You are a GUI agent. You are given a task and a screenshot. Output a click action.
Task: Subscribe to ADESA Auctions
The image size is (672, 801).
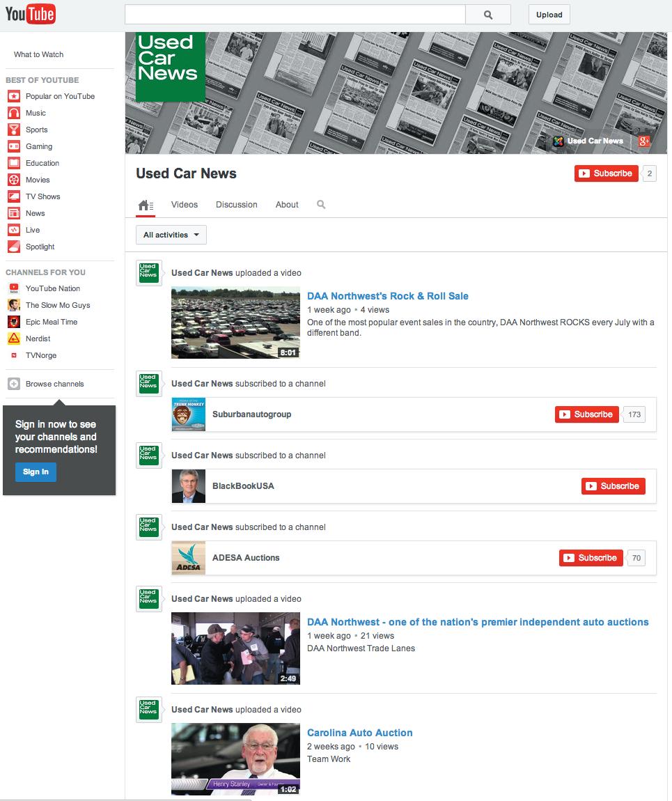(591, 558)
